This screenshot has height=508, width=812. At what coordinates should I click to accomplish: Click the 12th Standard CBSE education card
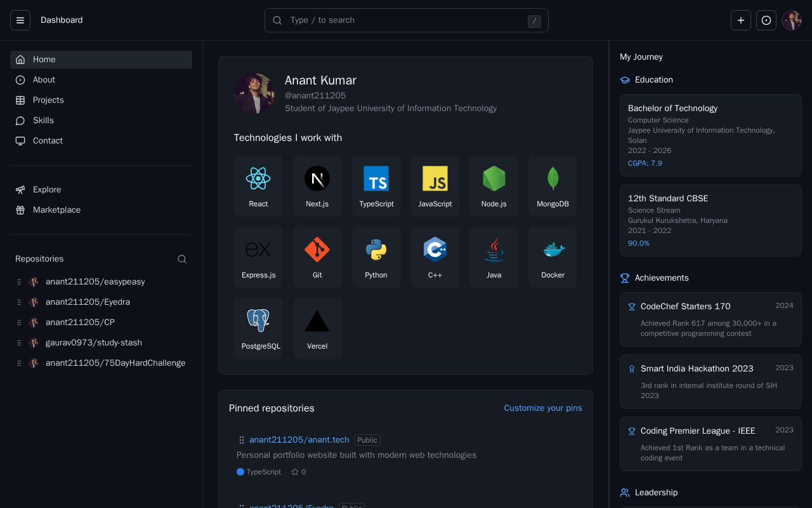click(x=710, y=220)
